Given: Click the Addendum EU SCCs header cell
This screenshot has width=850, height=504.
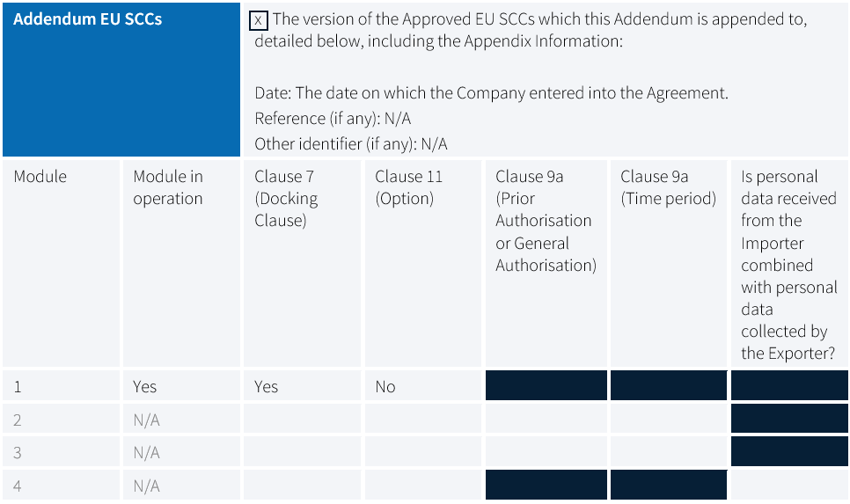Looking at the screenshot, I should 121,80.
